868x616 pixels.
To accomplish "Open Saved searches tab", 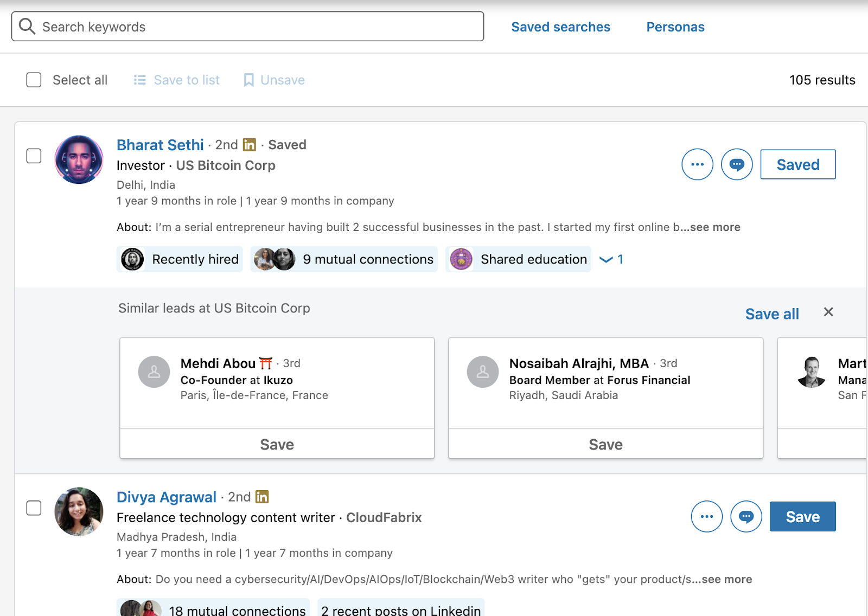I will [560, 27].
